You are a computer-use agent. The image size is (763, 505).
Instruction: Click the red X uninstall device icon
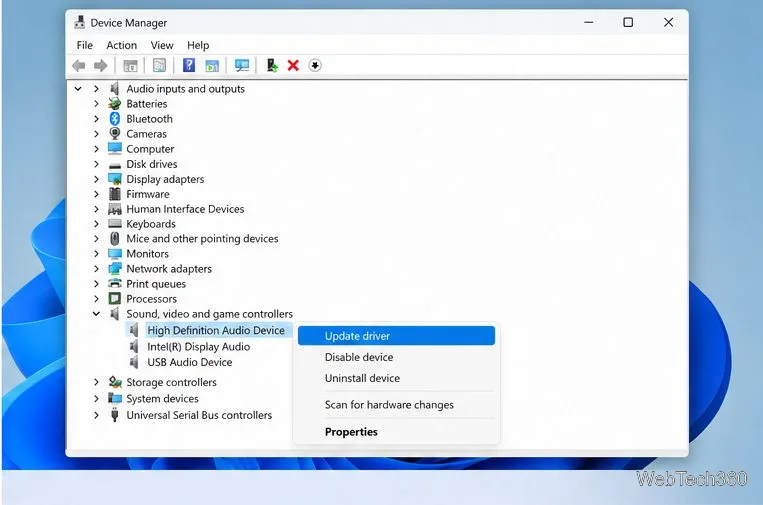click(x=293, y=65)
